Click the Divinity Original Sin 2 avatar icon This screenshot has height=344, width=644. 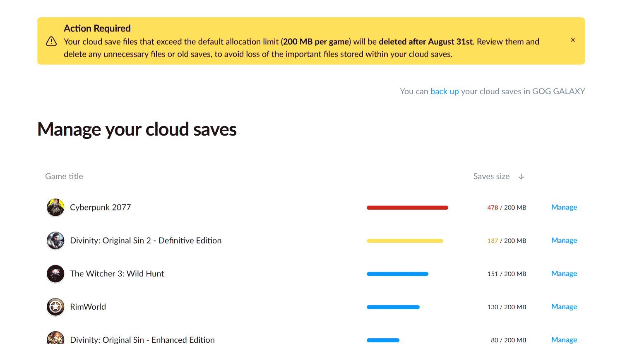coord(55,241)
